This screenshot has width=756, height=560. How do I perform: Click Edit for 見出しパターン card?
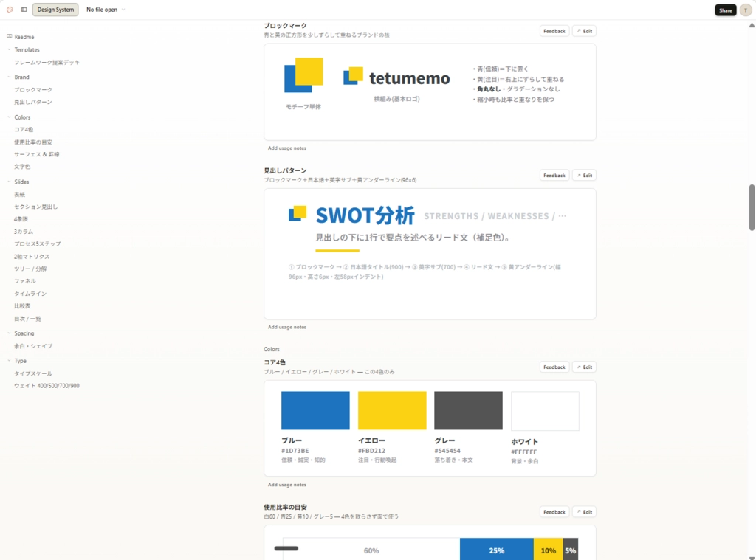[585, 176]
